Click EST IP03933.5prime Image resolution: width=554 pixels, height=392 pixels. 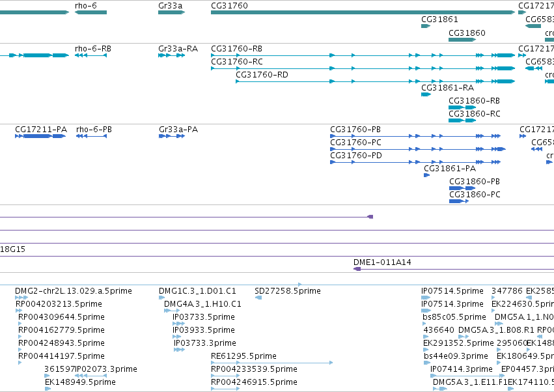176,337
